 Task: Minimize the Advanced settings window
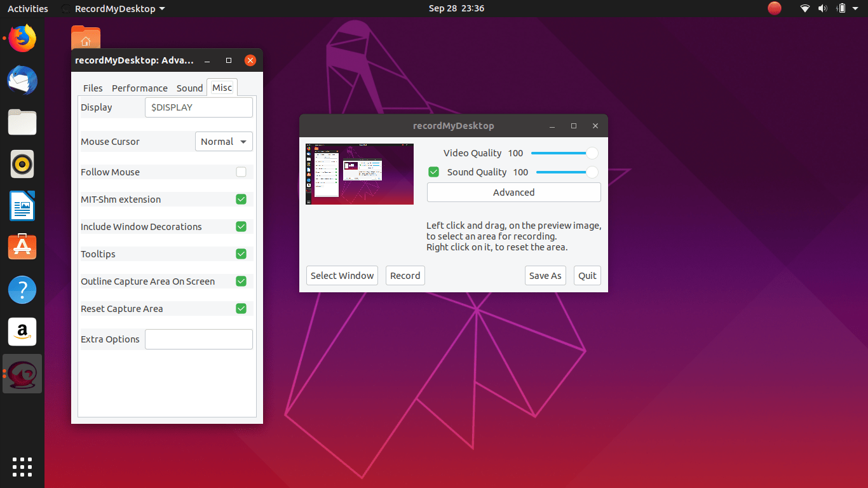click(x=207, y=60)
